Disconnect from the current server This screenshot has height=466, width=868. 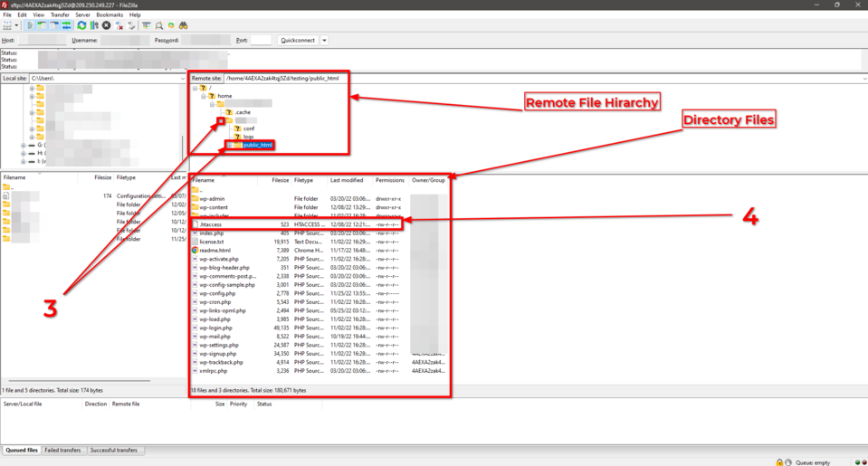(119, 25)
